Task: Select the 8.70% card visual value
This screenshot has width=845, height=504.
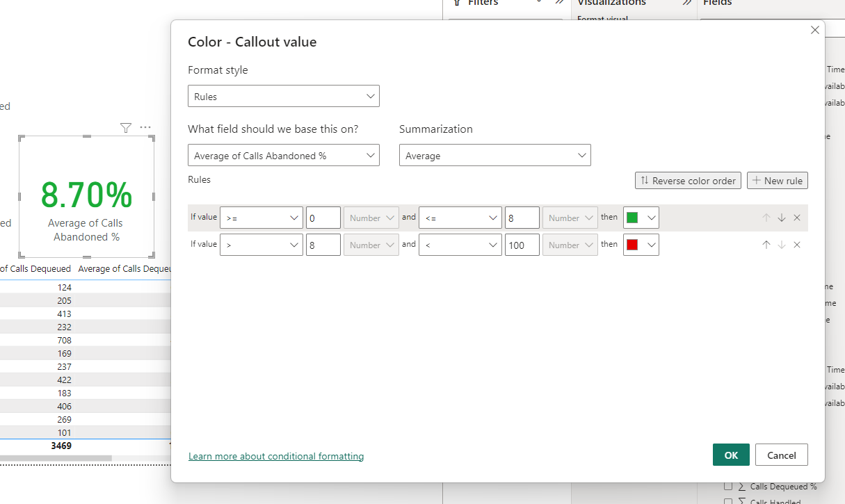Action: tap(87, 195)
